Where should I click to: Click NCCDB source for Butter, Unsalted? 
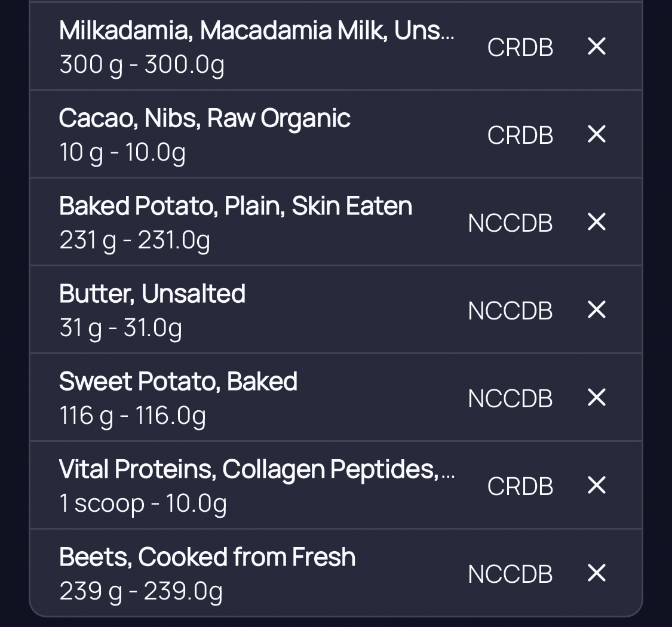coord(511,311)
